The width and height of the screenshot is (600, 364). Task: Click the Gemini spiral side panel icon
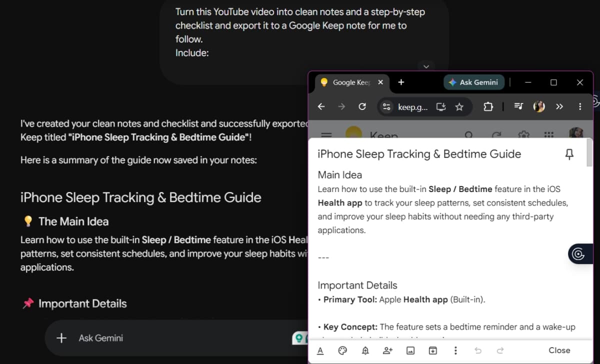[x=578, y=254]
